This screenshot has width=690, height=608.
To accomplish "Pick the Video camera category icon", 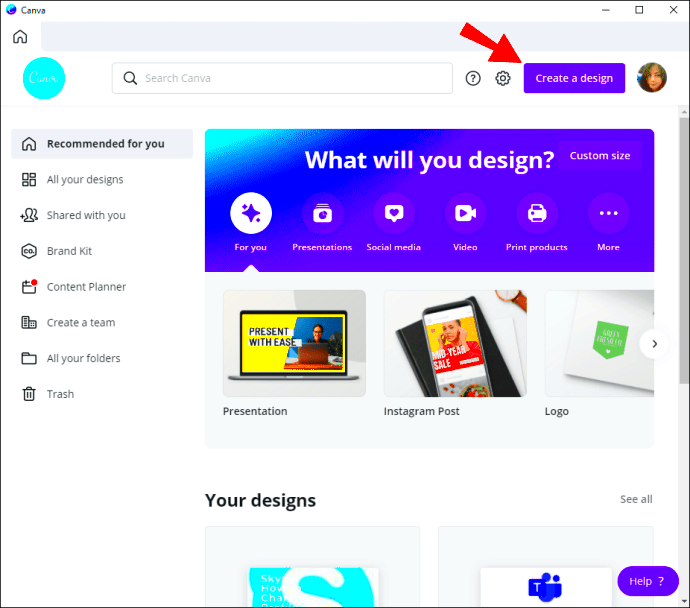I will [465, 213].
